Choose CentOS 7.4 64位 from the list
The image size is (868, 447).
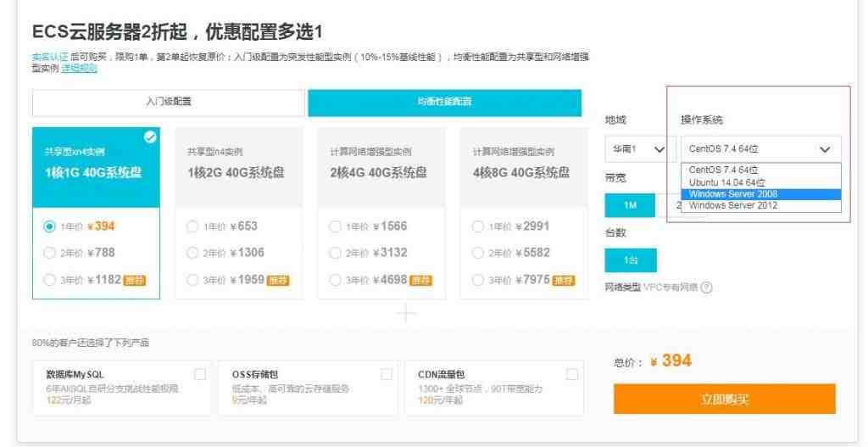(761, 170)
